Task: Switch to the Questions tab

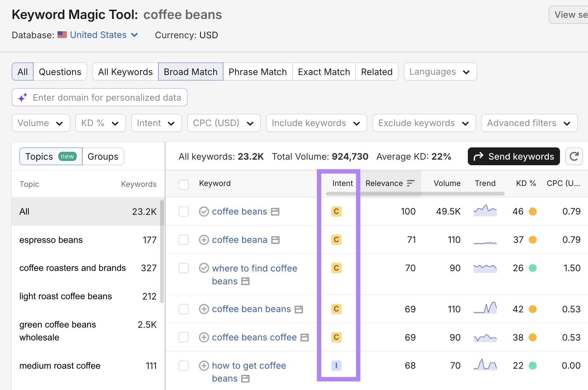Action: coord(60,72)
